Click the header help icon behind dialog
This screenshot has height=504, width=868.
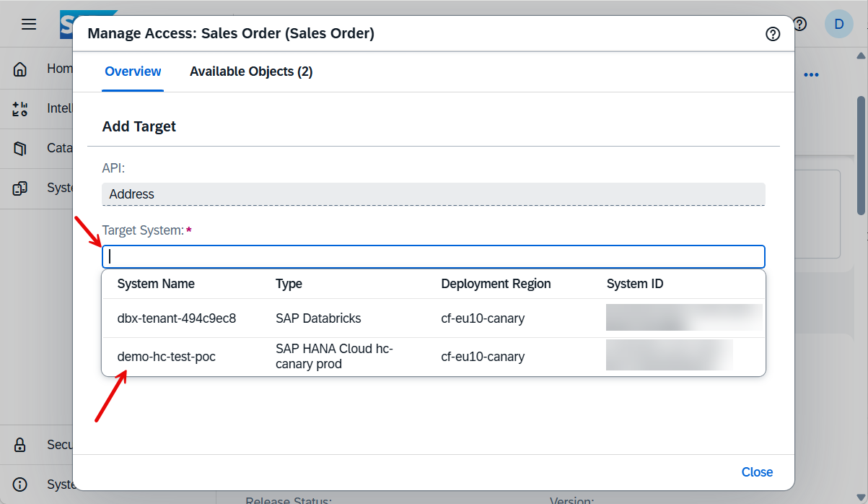[x=800, y=24]
